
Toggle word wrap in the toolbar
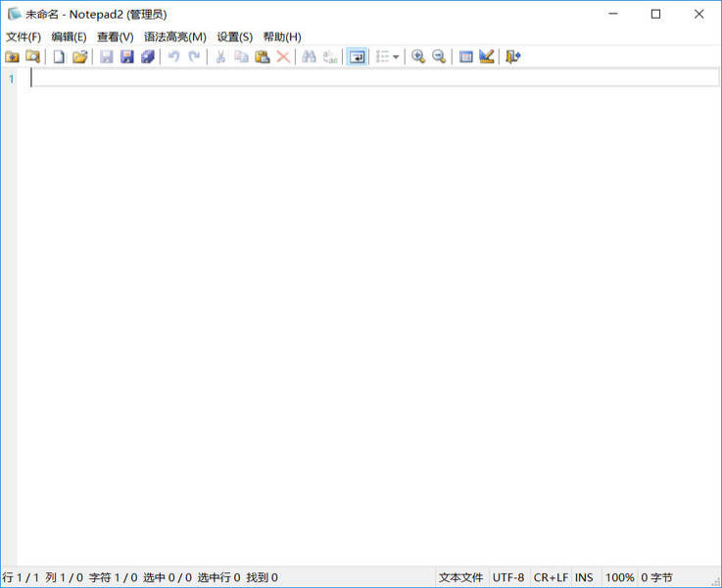357,57
